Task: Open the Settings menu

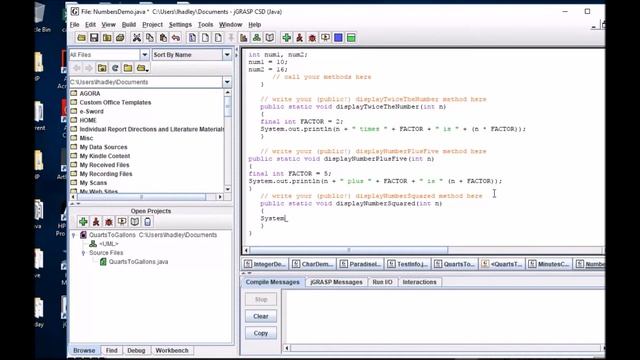Action: [x=180, y=25]
